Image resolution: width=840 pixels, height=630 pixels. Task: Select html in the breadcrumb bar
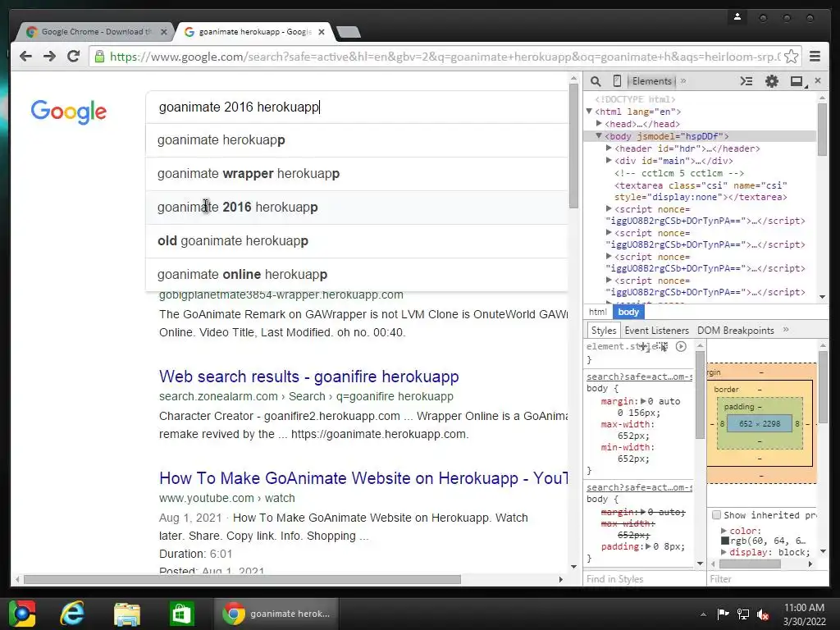pos(597,312)
